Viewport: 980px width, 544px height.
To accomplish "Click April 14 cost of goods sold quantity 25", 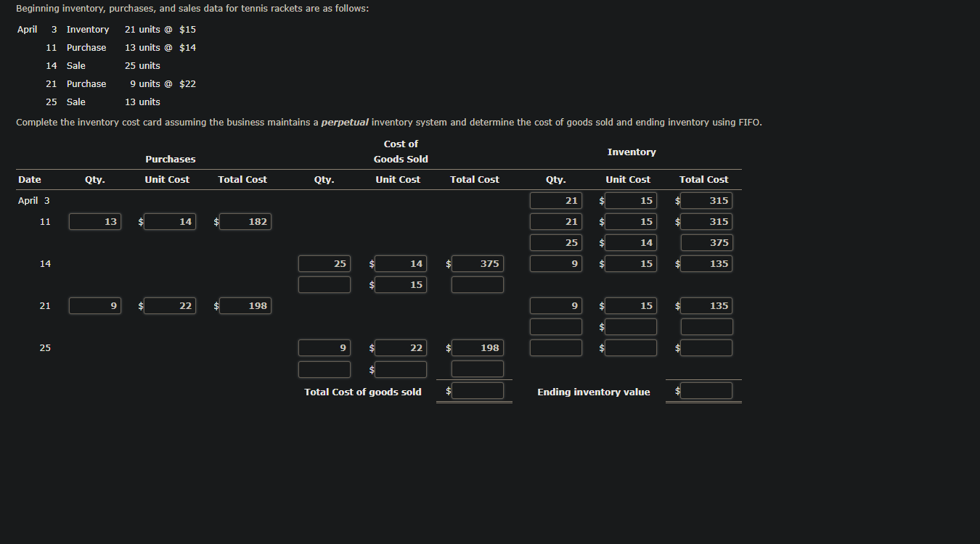I will pos(324,264).
